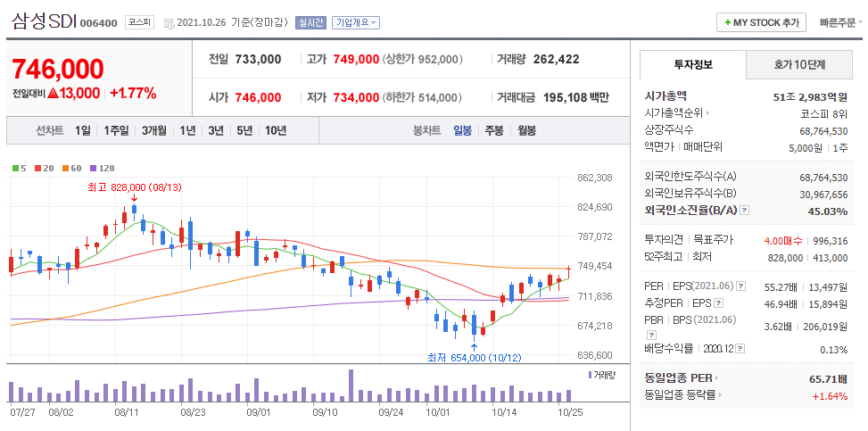Viewport: 868px width, 431px height.
Task: Select the 5년 line chart range
Action: click(244, 131)
